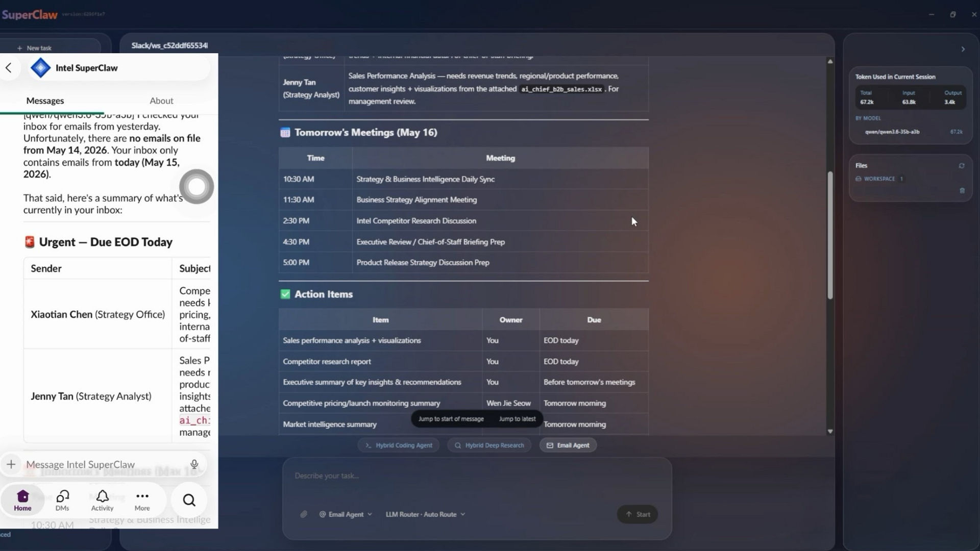The width and height of the screenshot is (980, 551).
Task: Select 'Strategy & Business Intelligence Daily Sync' row
Action: click(x=463, y=179)
